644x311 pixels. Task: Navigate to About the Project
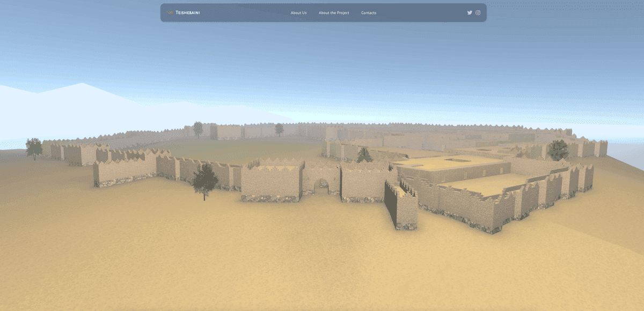333,12
